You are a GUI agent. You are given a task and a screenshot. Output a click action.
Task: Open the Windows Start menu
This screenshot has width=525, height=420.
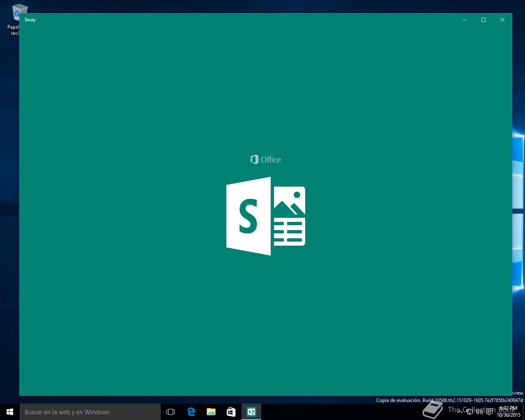tap(10, 412)
